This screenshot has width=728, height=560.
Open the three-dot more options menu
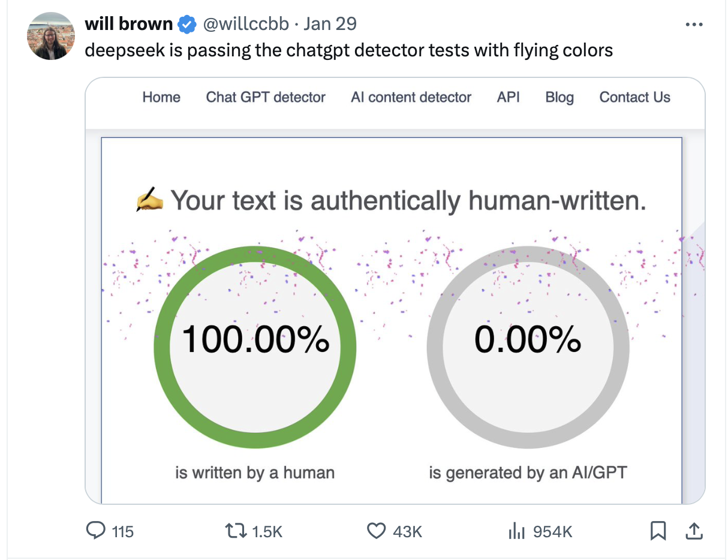coord(693,25)
